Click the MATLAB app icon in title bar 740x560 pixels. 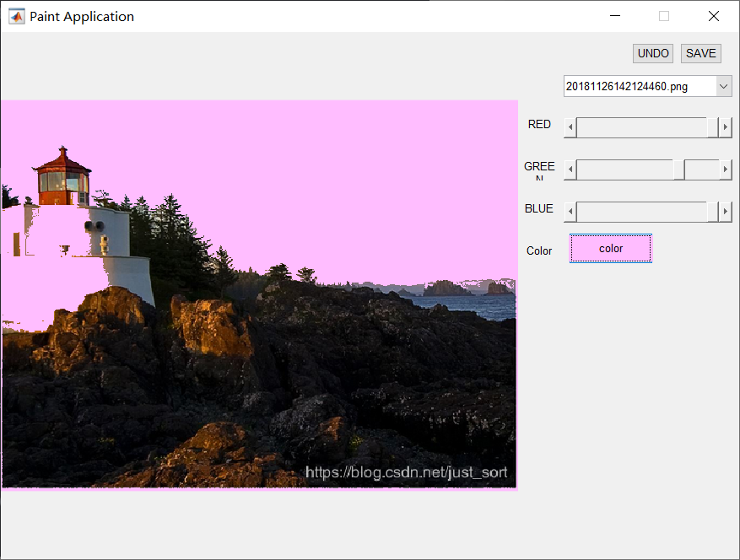click(16, 15)
